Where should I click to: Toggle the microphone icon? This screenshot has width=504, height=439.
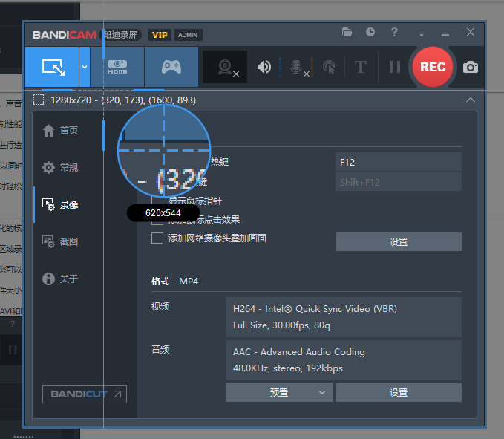tap(295, 67)
